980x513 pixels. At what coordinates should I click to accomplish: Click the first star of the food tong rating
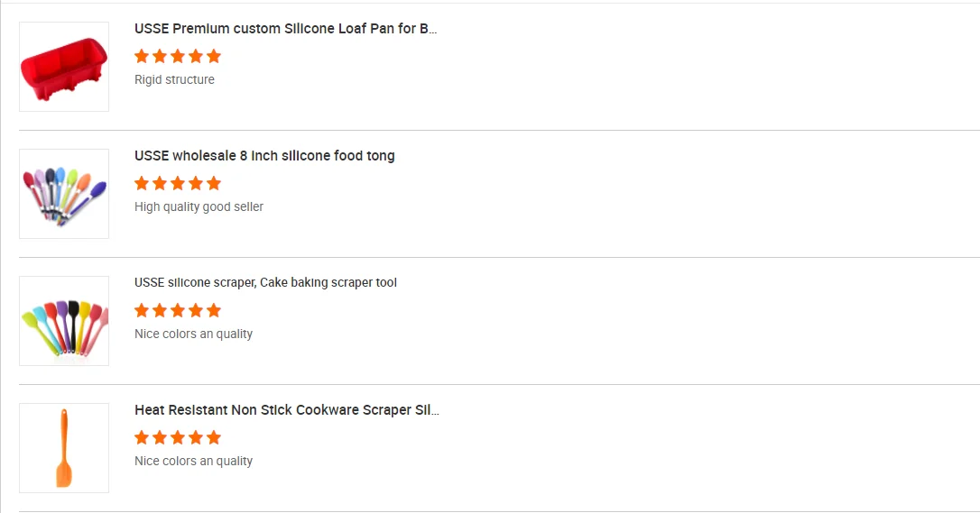(x=142, y=183)
